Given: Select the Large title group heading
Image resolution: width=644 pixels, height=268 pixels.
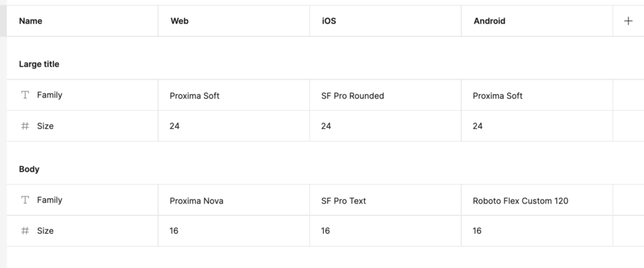Looking at the screenshot, I should pos(39,64).
